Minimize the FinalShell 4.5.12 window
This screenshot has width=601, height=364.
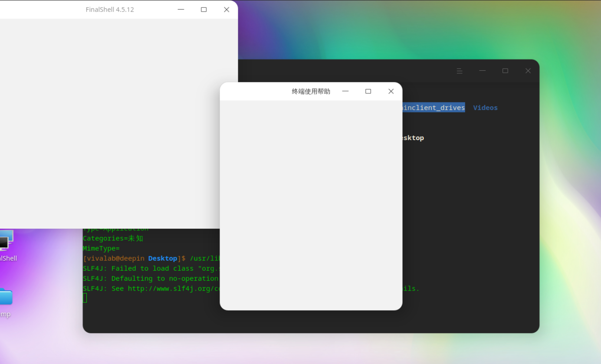[181, 10]
